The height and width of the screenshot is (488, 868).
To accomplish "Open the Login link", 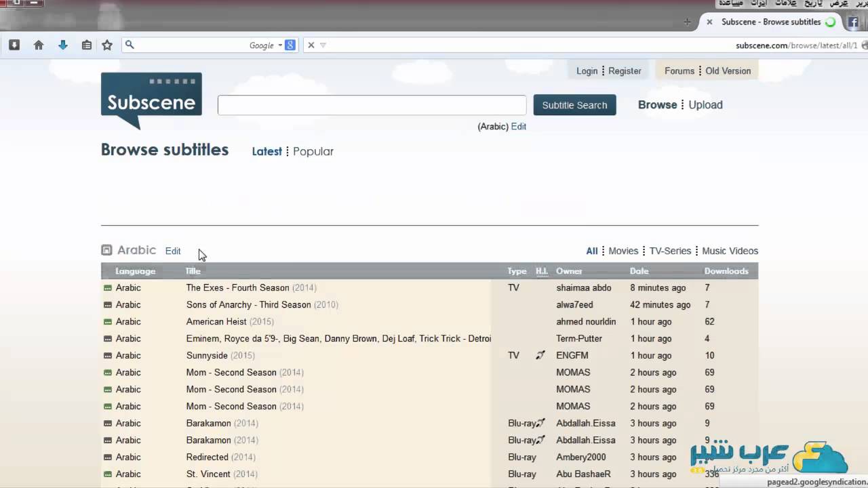I will coord(587,70).
